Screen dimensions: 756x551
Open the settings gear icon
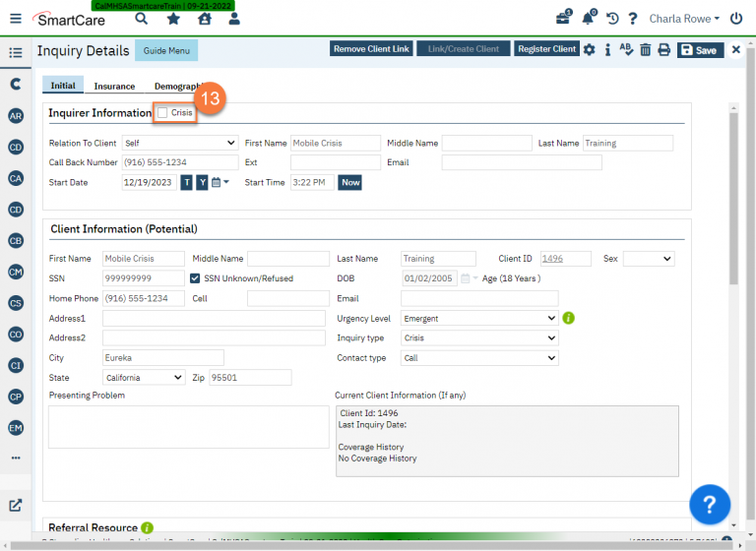coord(589,50)
